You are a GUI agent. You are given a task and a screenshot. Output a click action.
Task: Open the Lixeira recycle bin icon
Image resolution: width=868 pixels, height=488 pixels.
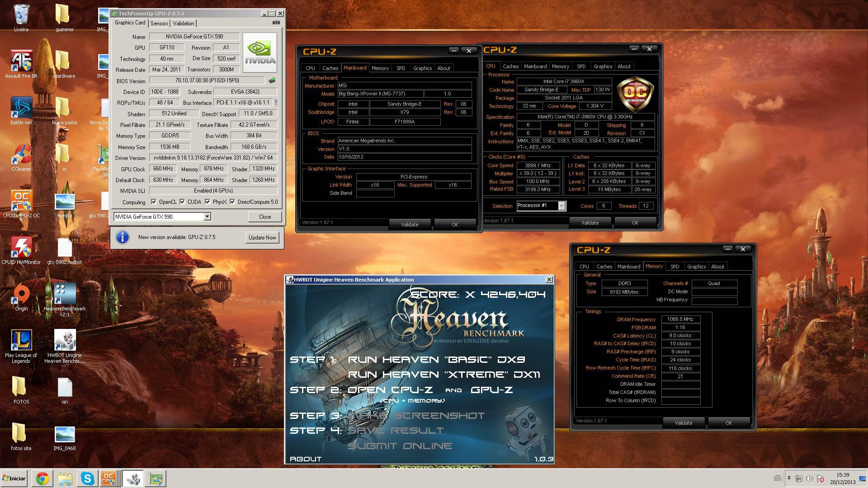(21, 18)
